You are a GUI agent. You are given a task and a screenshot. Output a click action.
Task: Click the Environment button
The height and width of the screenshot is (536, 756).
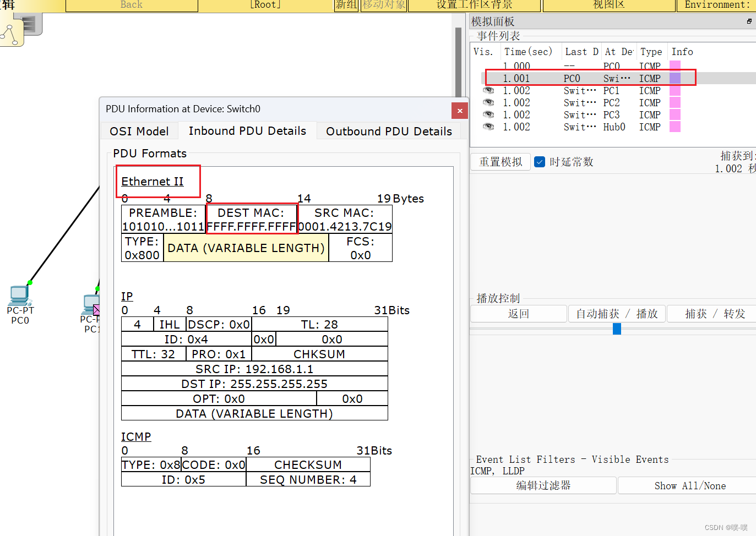pyautogui.click(x=716, y=5)
